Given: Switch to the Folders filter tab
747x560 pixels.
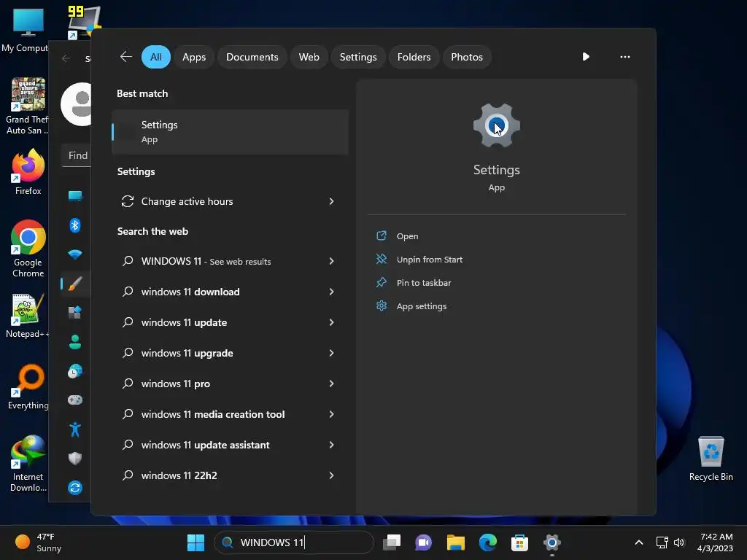Looking at the screenshot, I should point(414,57).
